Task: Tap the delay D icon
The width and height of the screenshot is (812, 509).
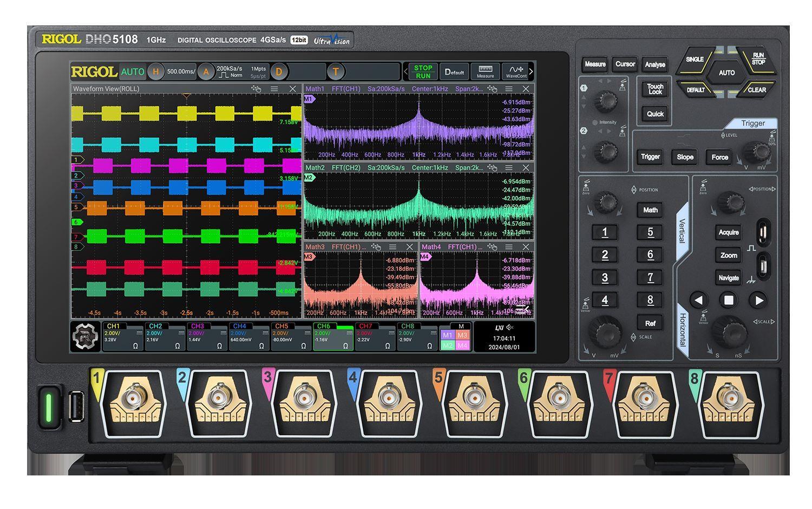Action: pyautogui.click(x=279, y=71)
